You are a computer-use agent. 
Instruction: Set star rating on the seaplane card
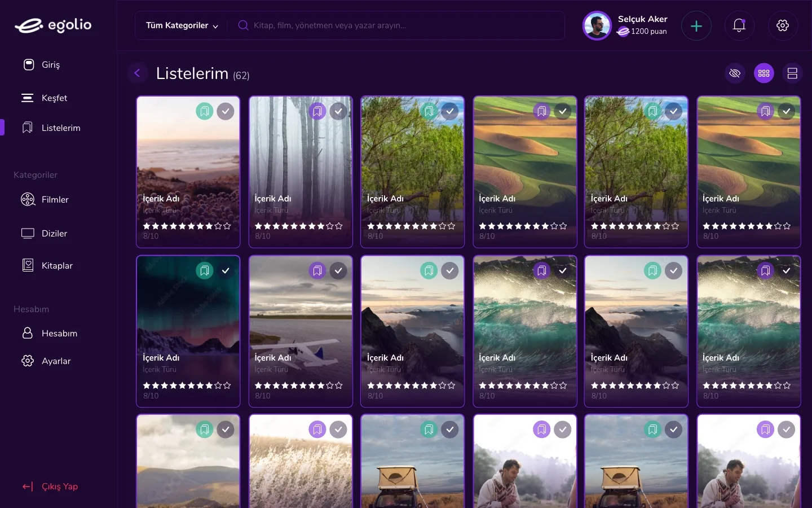(x=299, y=386)
